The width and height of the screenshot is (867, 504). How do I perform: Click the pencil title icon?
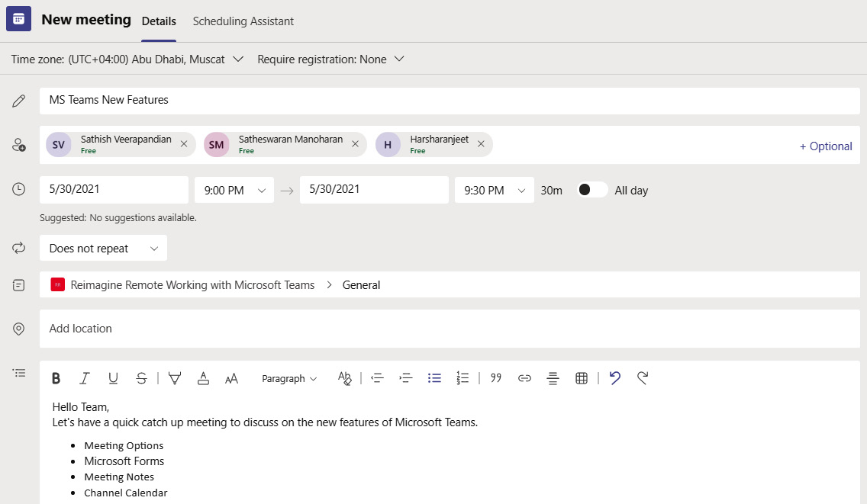19,101
